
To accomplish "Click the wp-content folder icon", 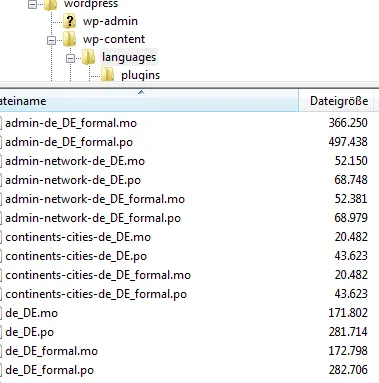I will click(x=69, y=39).
